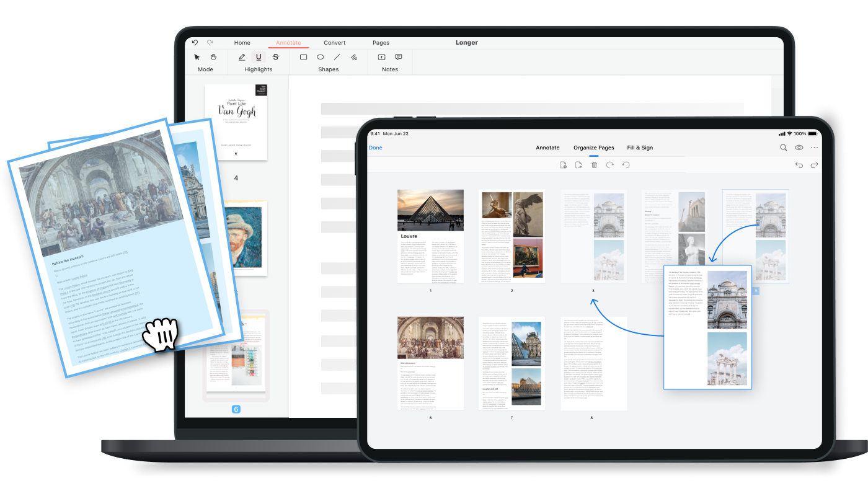Delete selected pages with trash icon
Viewport: 868px width, 496px height.
click(594, 165)
